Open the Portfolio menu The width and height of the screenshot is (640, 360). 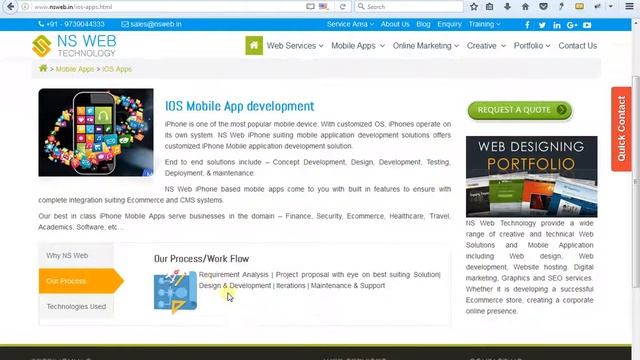coord(532,46)
